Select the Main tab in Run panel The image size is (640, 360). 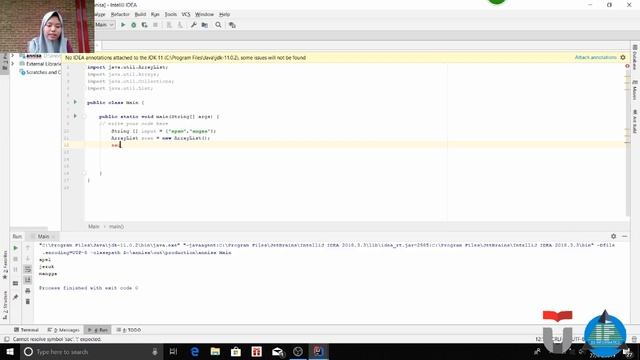click(x=43, y=236)
